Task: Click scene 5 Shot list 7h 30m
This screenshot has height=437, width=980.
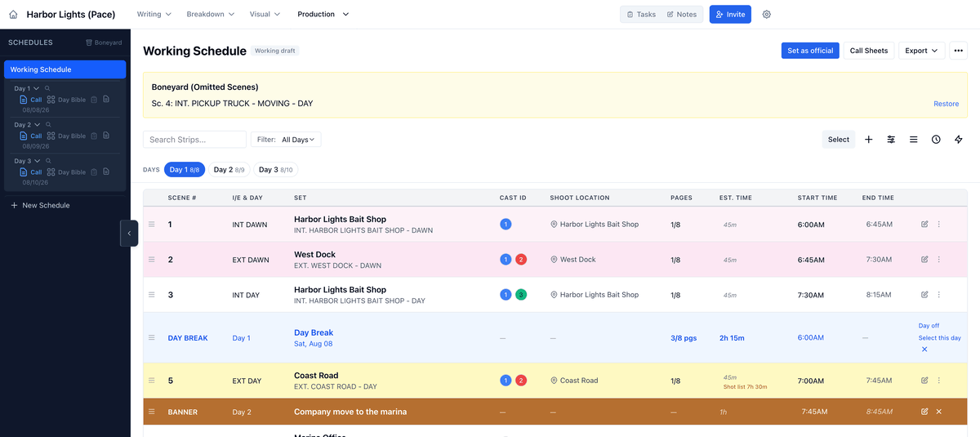Action: [745, 386]
